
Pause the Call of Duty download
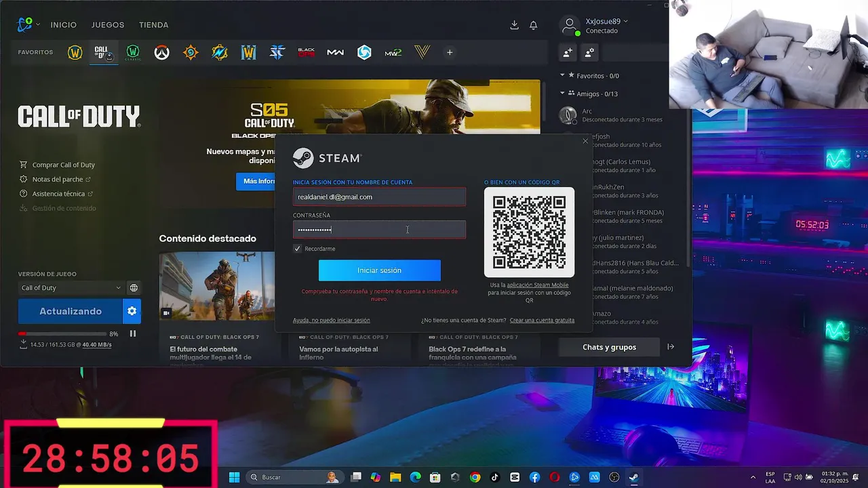pos(133,333)
